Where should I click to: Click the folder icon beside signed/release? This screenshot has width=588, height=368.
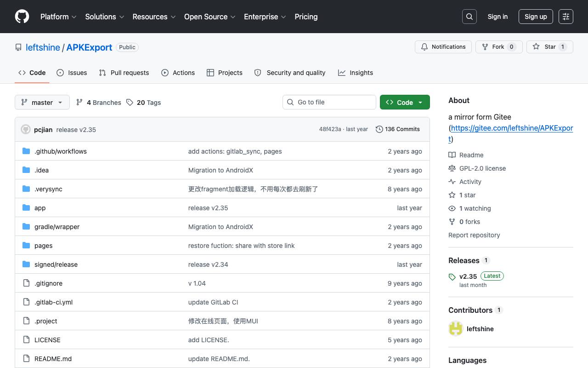point(26,264)
